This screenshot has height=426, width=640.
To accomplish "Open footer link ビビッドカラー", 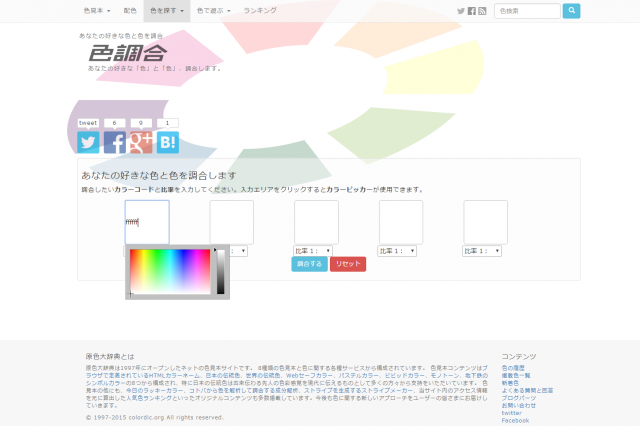I will point(404,375).
